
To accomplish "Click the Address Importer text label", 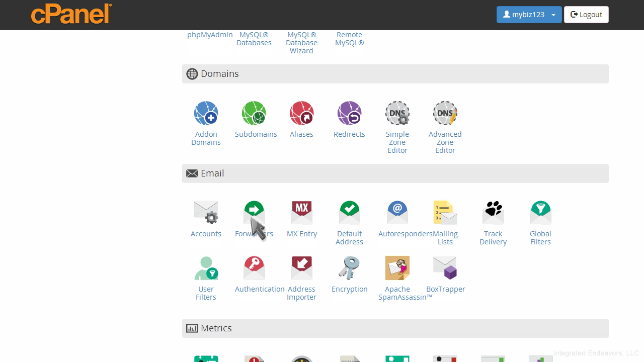I will click(301, 293).
